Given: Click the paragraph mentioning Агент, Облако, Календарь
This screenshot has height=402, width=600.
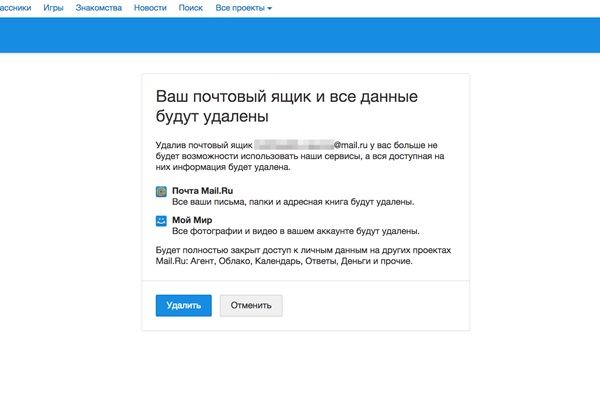Looking at the screenshot, I should 303,256.
